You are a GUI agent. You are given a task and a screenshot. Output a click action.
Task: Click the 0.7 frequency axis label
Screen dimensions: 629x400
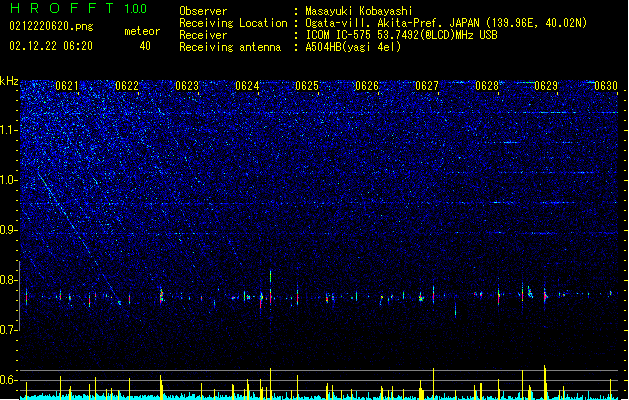(9, 330)
